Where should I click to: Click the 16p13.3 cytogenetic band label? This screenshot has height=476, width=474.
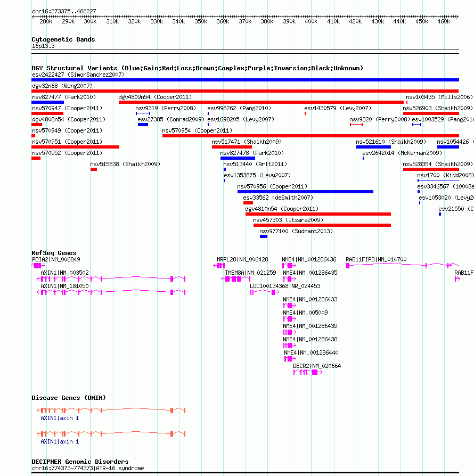tap(43, 46)
